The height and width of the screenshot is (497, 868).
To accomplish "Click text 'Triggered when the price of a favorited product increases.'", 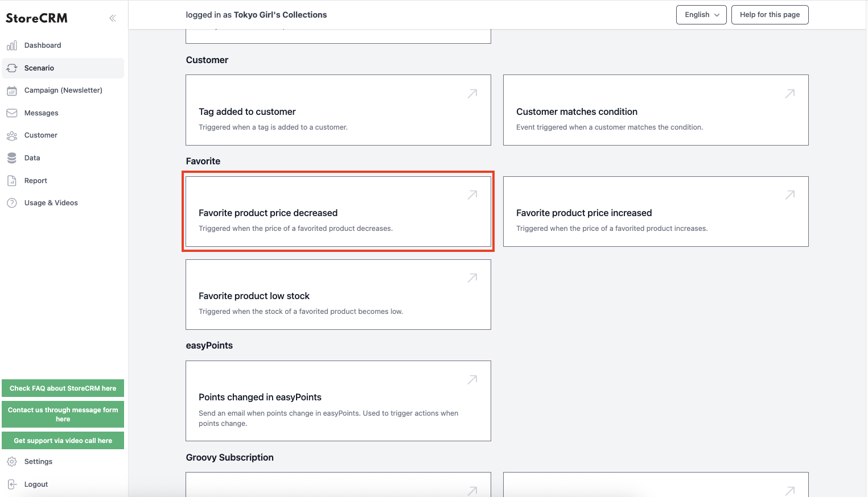I will tap(612, 229).
